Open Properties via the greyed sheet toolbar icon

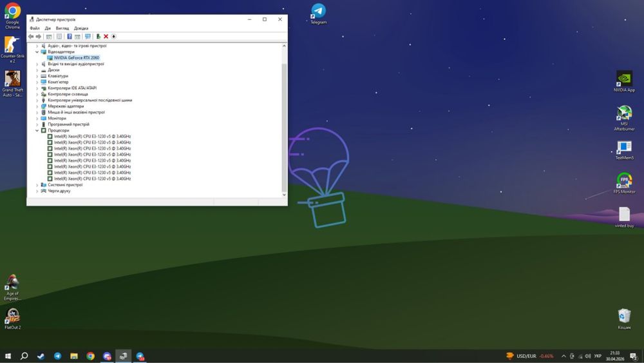point(59,37)
